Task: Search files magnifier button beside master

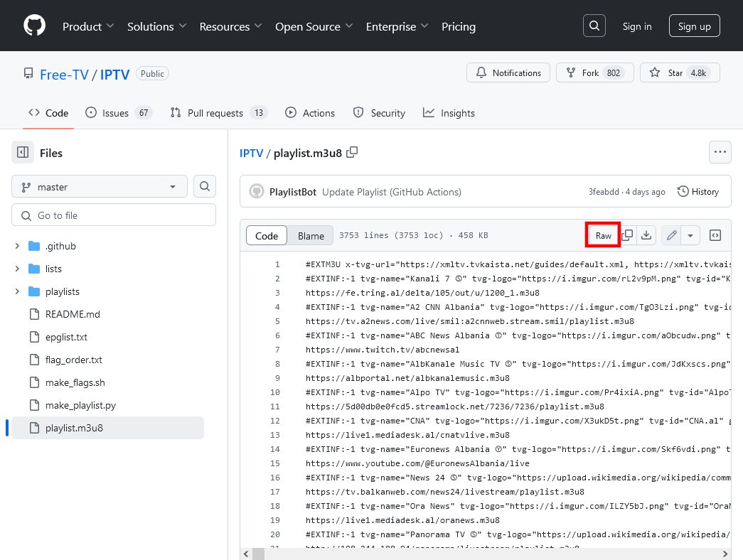Action: pos(205,187)
